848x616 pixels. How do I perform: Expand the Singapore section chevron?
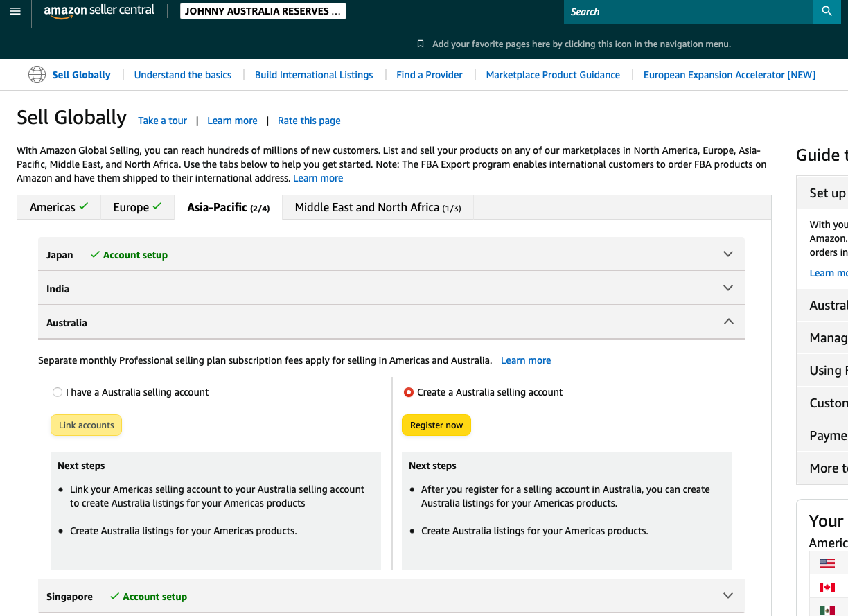click(x=728, y=596)
